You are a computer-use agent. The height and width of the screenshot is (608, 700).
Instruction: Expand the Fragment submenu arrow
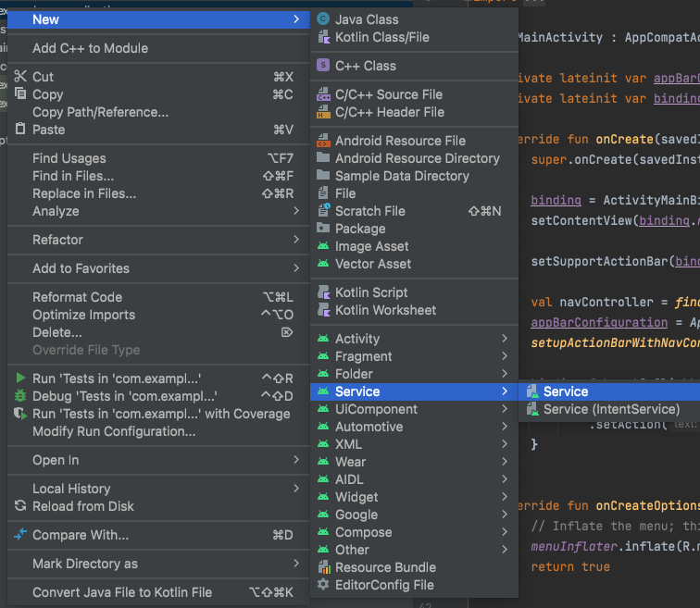coord(505,356)
